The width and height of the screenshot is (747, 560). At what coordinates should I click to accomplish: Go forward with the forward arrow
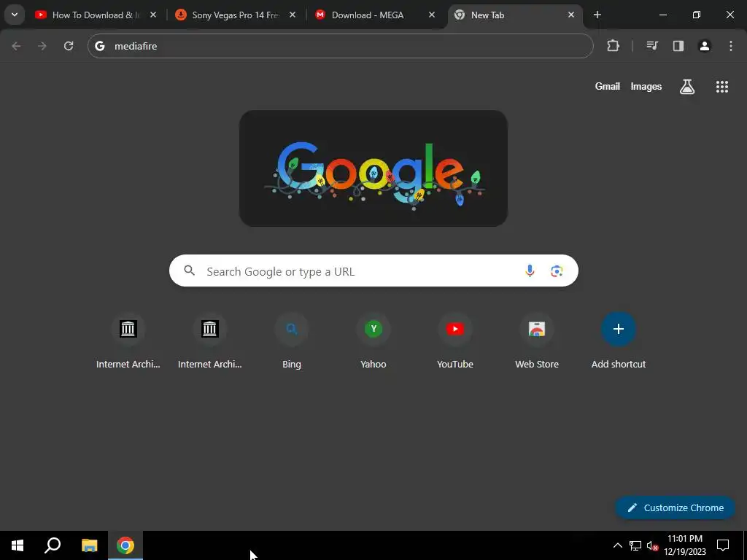42,46
